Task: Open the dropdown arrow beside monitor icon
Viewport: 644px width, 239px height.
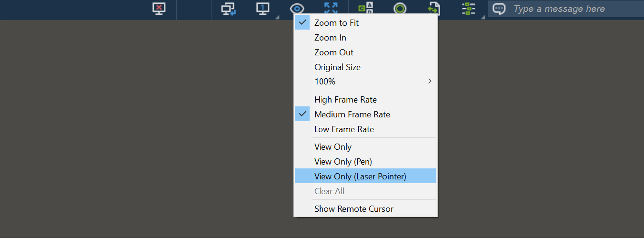Action: pyautogui.click(x=277, y=17)
